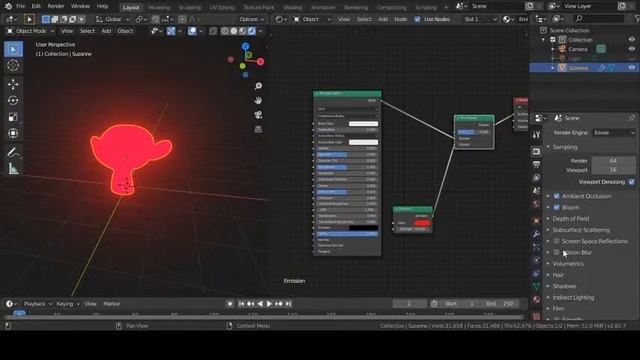Click the current frame number field

tap(409, 304)
